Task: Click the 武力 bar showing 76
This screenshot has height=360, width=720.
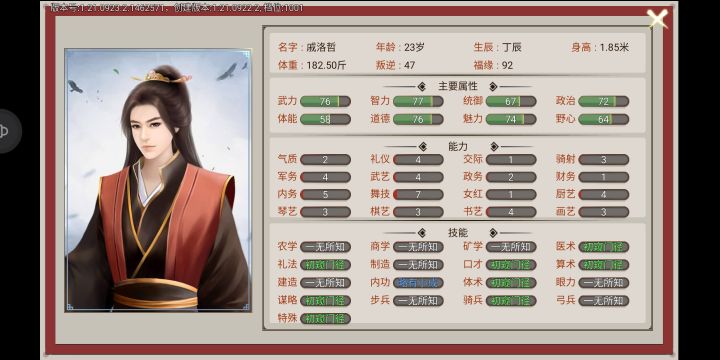Action: pyautogui.click(x=326, y=101)
